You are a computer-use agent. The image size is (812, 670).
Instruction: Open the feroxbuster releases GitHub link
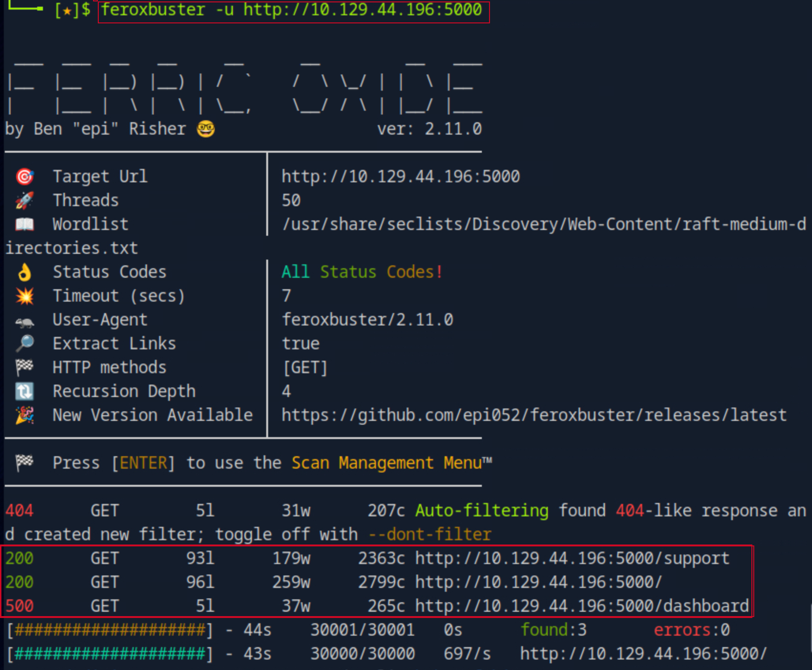533,415
